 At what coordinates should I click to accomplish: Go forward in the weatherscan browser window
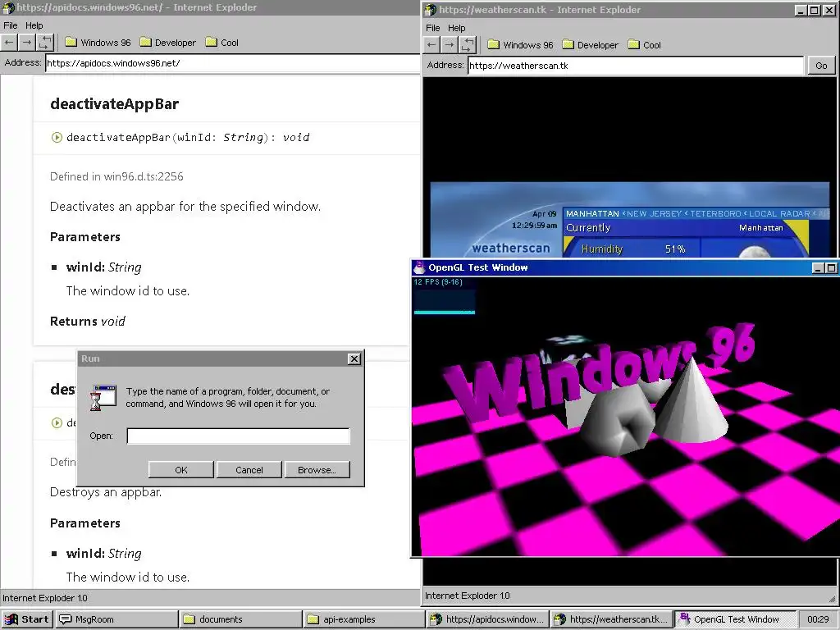(449, 45)
